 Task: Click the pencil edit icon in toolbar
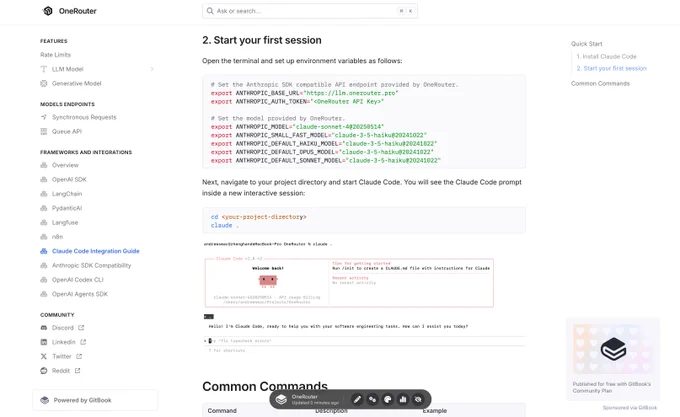coord(357,399)
